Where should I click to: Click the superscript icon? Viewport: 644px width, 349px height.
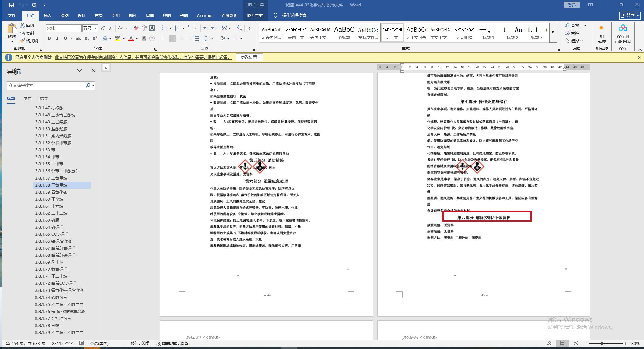[x=95, y=39]
